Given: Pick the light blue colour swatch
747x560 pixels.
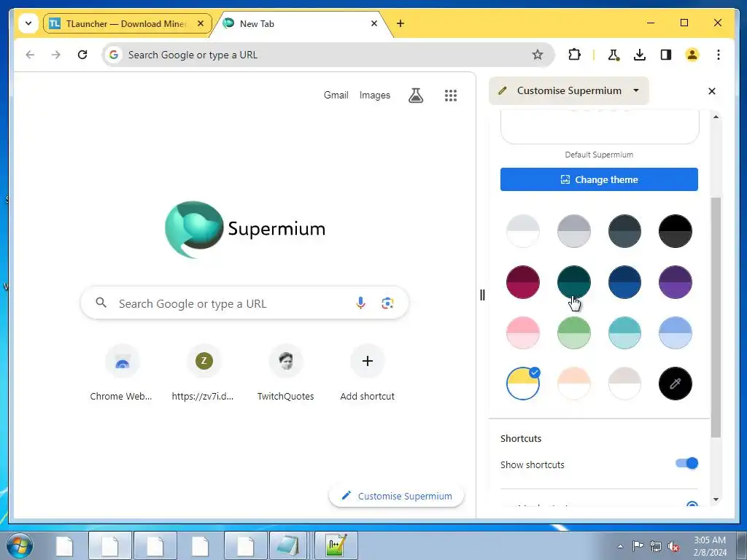Looking at the screenshot, I should [675, 332].
